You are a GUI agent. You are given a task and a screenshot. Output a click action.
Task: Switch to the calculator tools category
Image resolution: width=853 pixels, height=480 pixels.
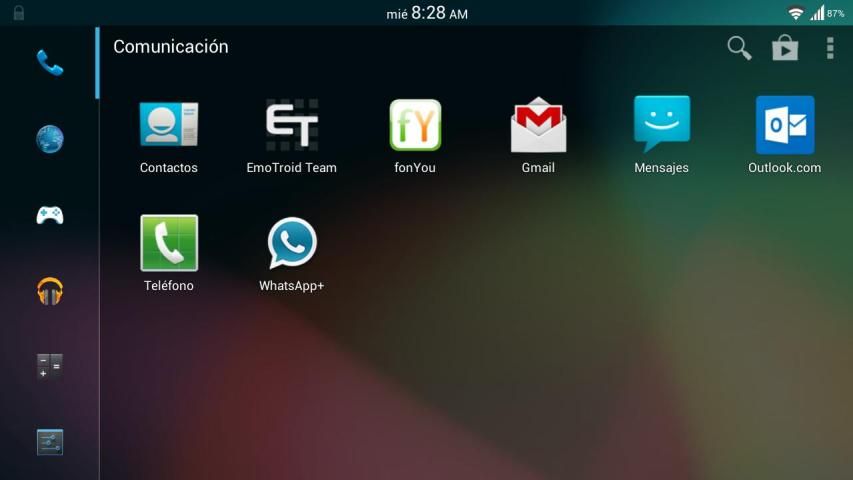pyautogui.click(x=49, y=367)
